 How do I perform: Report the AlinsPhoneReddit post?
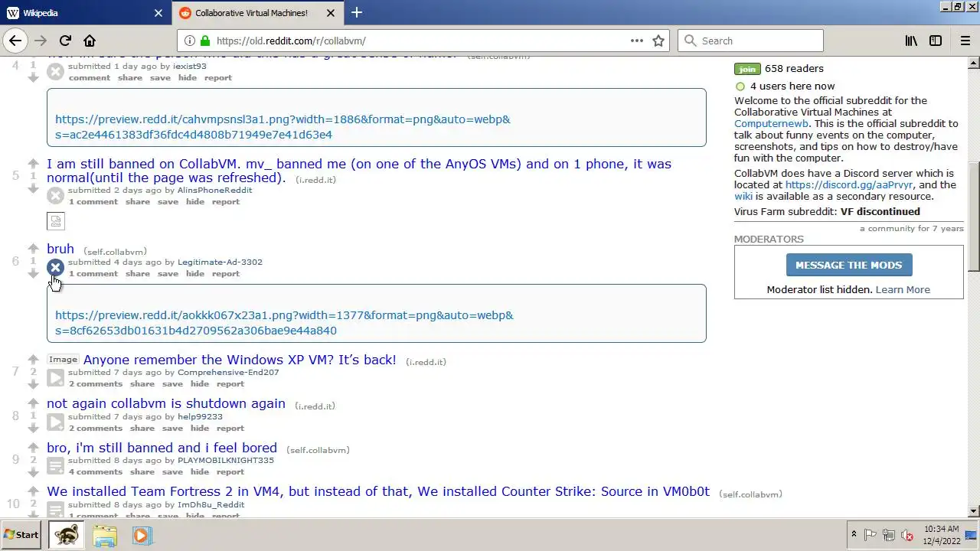(226, 201)
